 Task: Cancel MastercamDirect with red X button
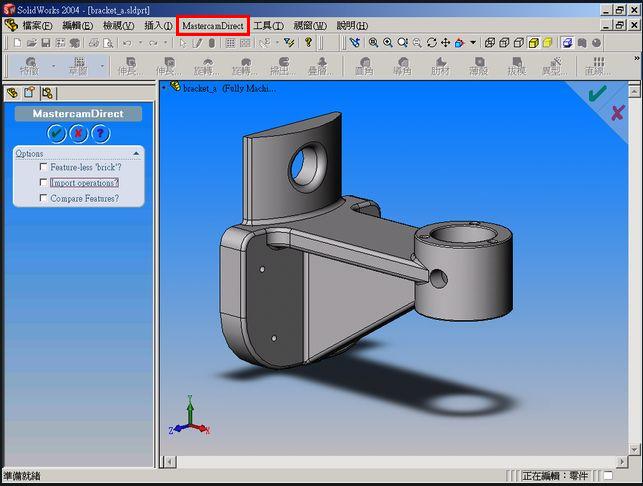tap(78, 133)
